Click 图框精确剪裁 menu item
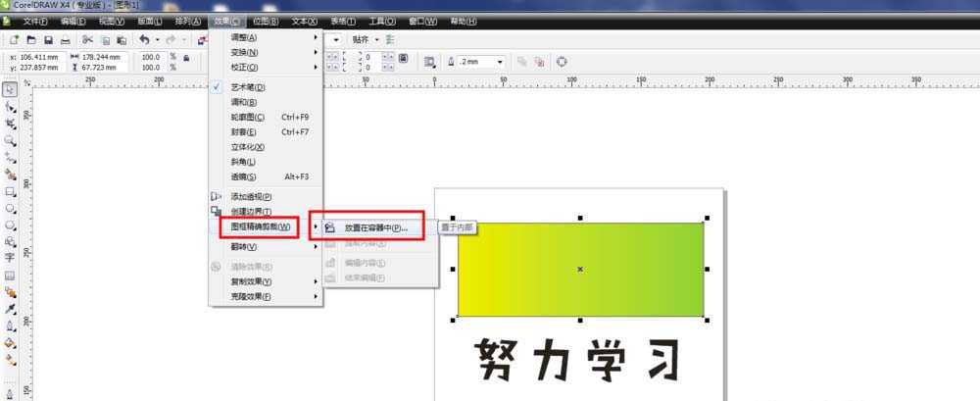This screenshot has width=980, height=401. coord(261,227)
